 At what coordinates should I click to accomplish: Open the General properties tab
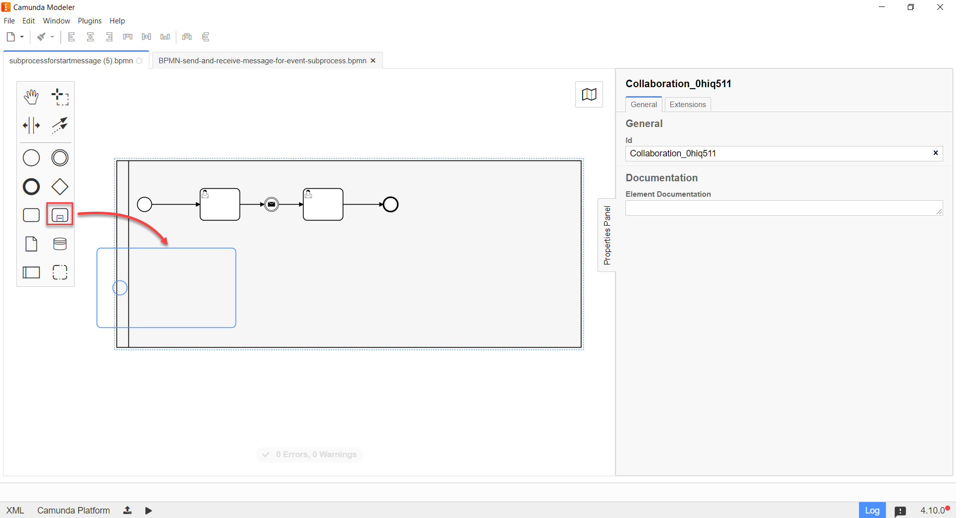pos(644,105)
